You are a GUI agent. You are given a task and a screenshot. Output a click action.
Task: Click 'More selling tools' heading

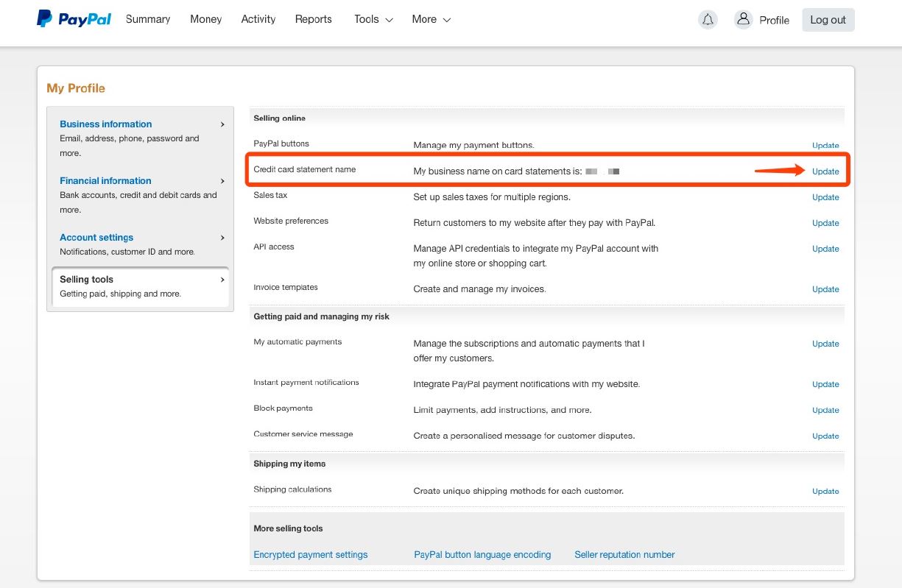289,528
